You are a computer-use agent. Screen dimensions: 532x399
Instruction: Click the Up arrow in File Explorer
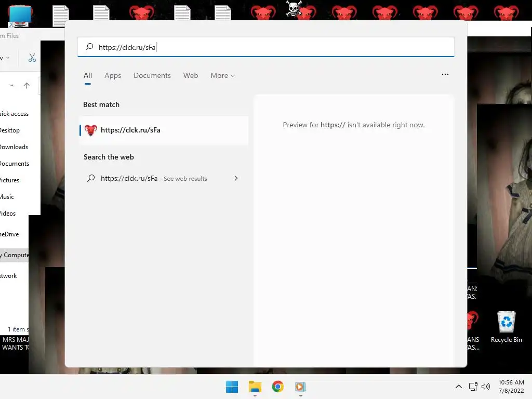tap(26, 86)
